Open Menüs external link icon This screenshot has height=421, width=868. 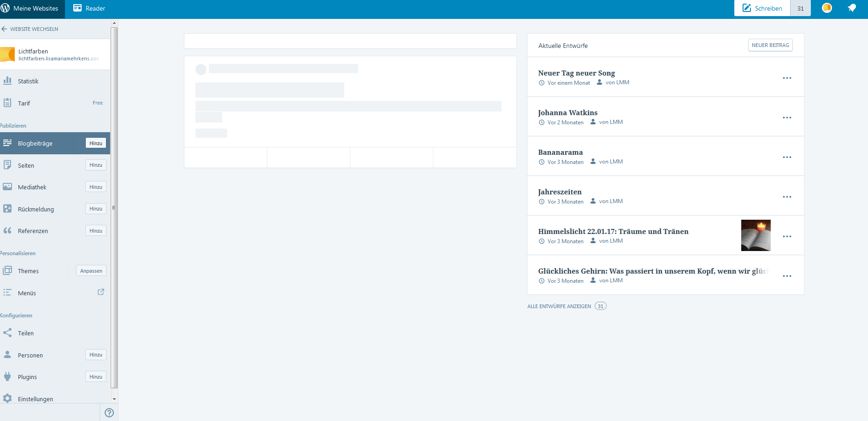[101, 292]
